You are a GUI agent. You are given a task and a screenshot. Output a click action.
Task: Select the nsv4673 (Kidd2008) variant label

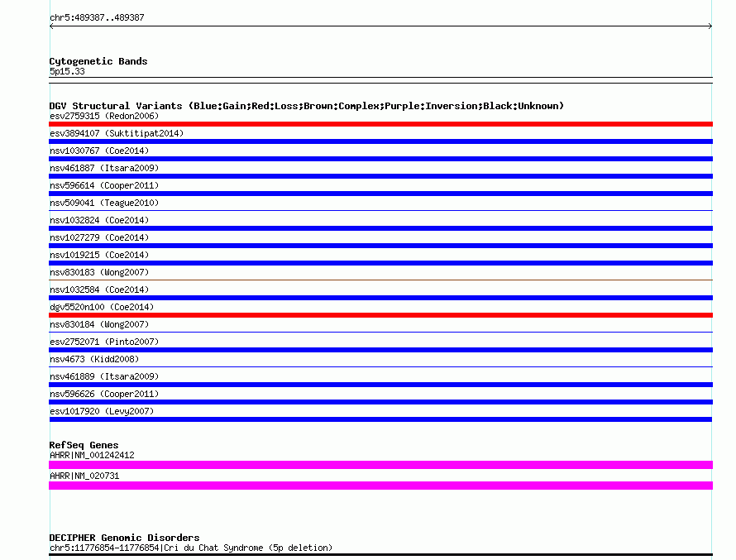point(94,359)
